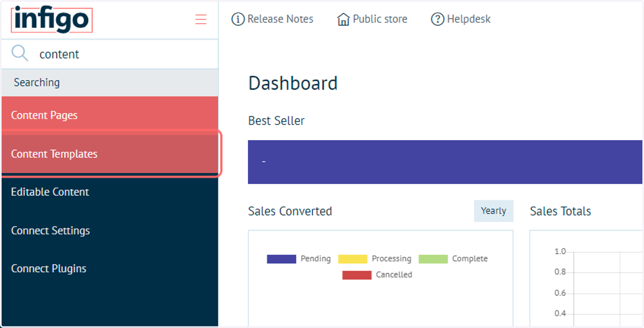This screenshot has height=328, width=644.
Task: Click the Release Notes info icon
Action: click(x=238, y=19)
